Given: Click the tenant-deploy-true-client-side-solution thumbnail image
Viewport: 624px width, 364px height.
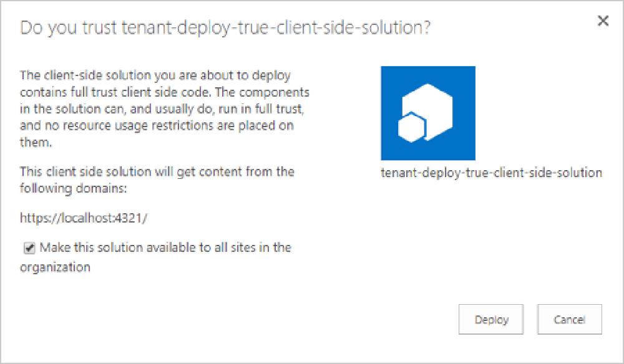Looking at the screenshot, I should pyautogui.click(x=428, y=112).
